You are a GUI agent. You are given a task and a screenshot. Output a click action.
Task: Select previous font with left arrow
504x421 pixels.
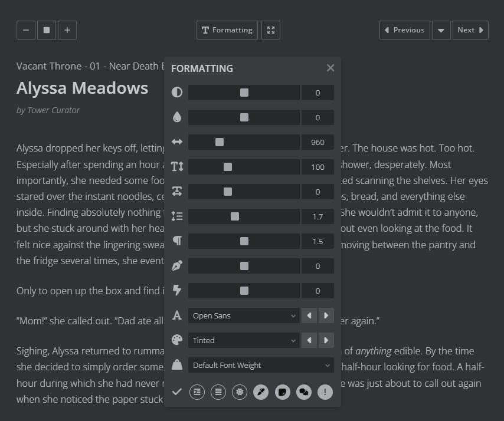pyautogui.click(x=309, y=315)
